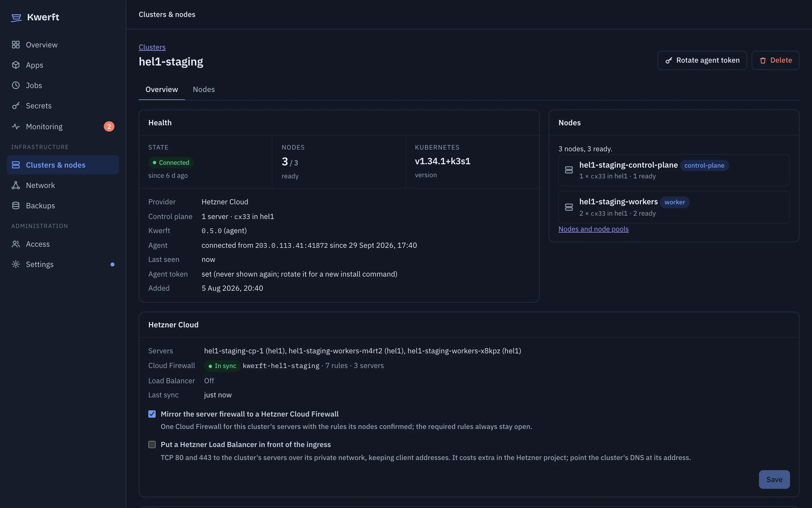
Task: Click the agent address 203.0.113.41:41872
Action: (x=291, y=246)
